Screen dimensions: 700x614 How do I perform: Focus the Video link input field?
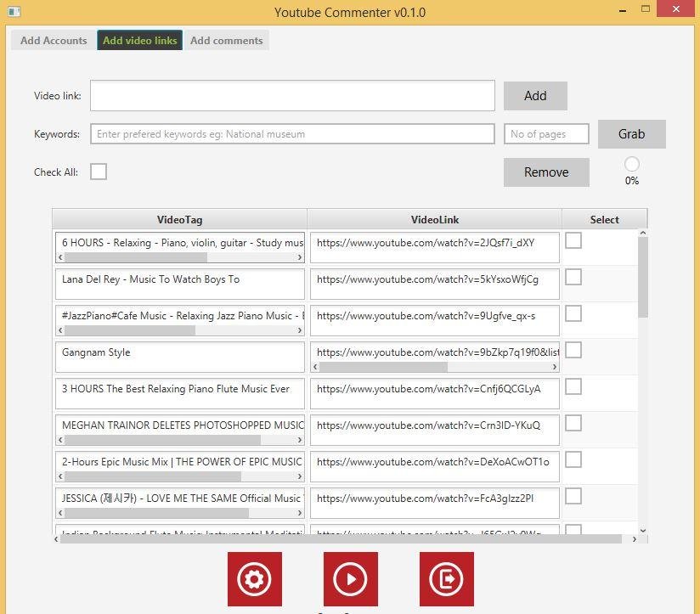pos(292,96)
